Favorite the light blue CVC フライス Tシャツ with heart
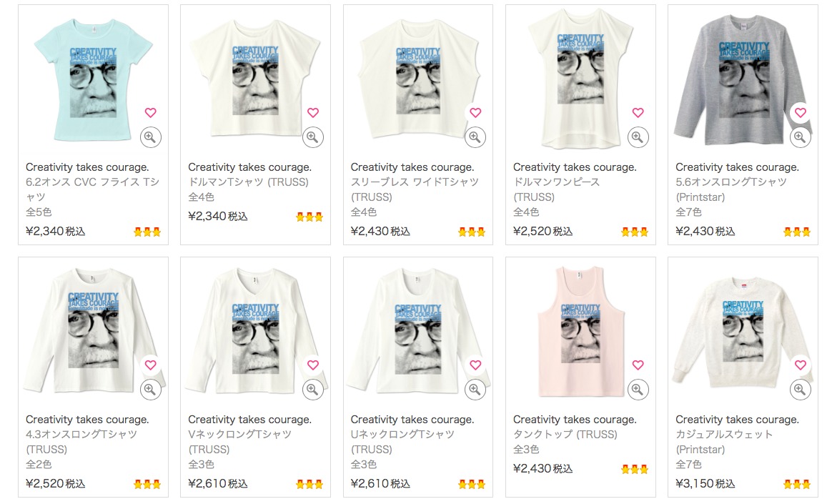 [x=151, y=113]
